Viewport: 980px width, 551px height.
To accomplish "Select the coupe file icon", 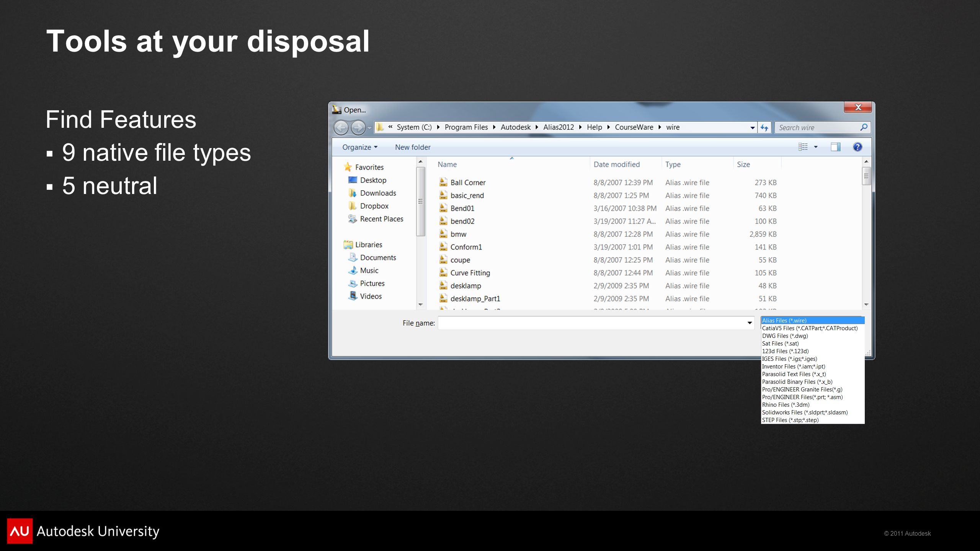I will click(x=443, y=259).
